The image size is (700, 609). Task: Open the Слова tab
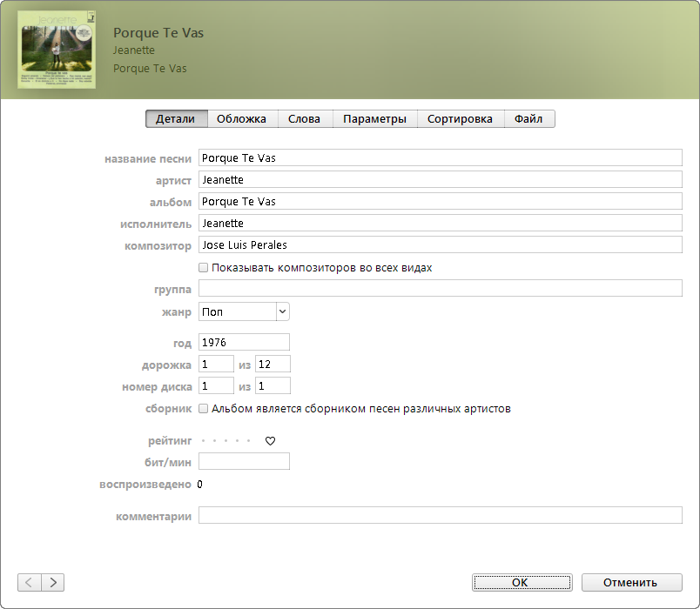click(304, 119)
